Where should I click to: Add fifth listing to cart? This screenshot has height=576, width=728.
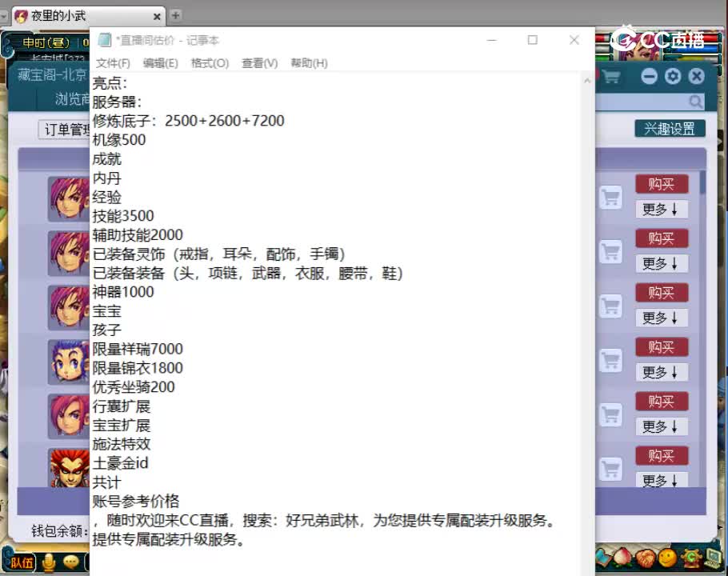(610, 415)
